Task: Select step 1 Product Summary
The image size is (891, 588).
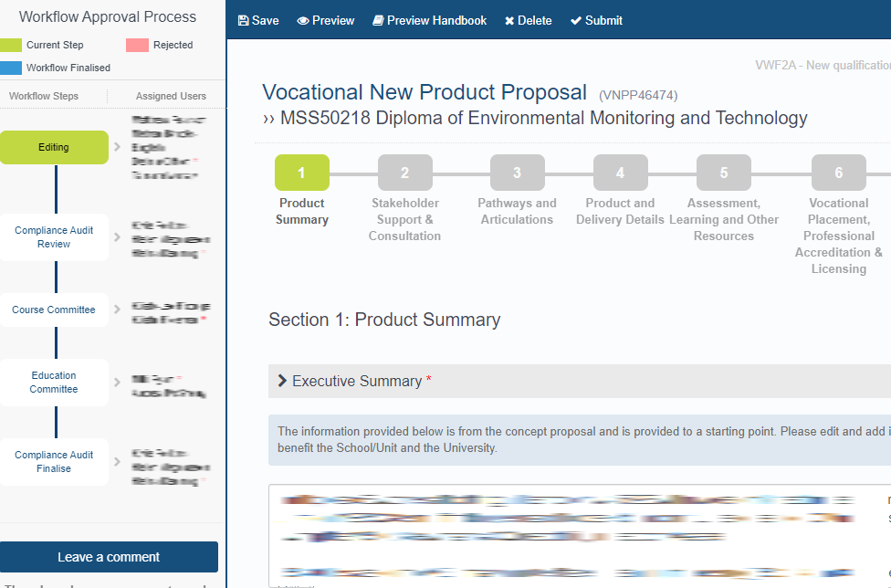Action: tap(301, 173)
